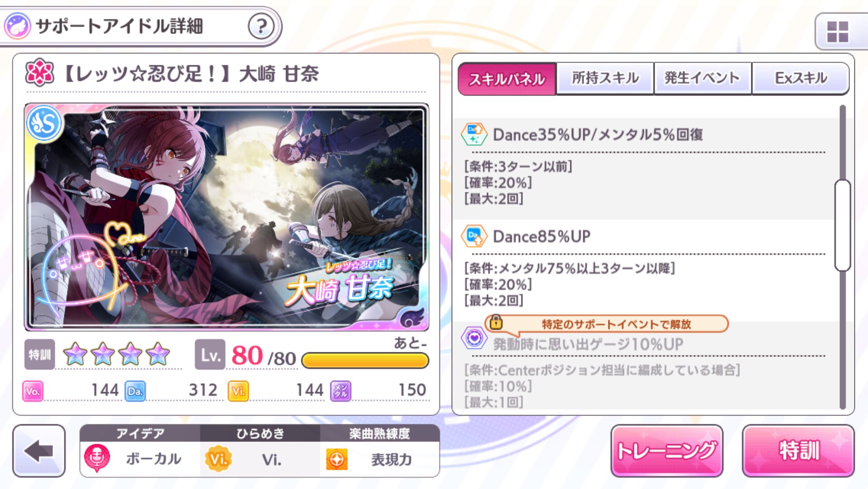Tap the lock icon on support event banner

coord(496,322)
